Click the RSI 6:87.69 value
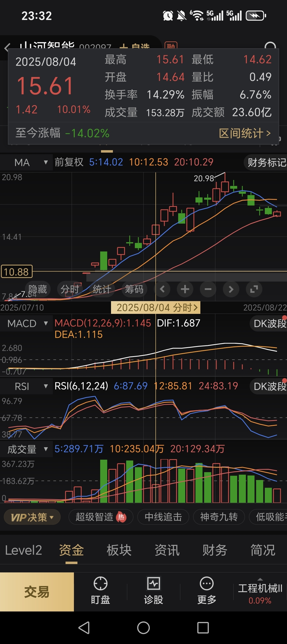The image size is (287, 644). [x=131, y=386]
